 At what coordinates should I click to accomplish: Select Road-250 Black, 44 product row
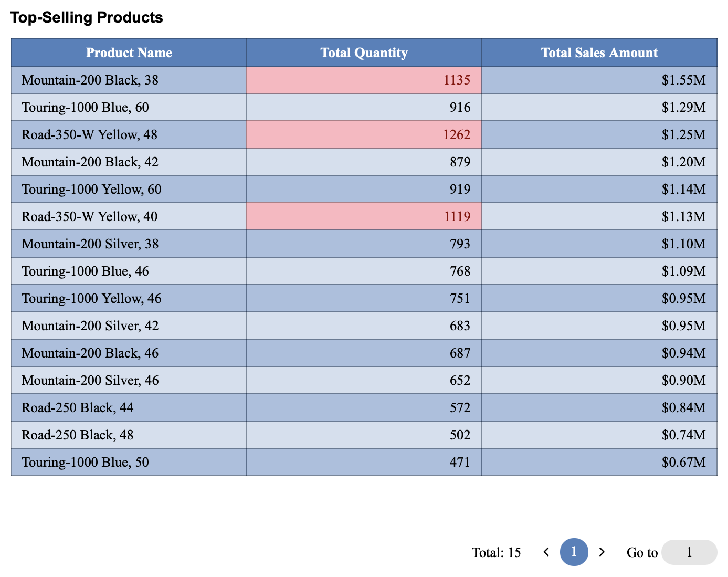(78, 408)
